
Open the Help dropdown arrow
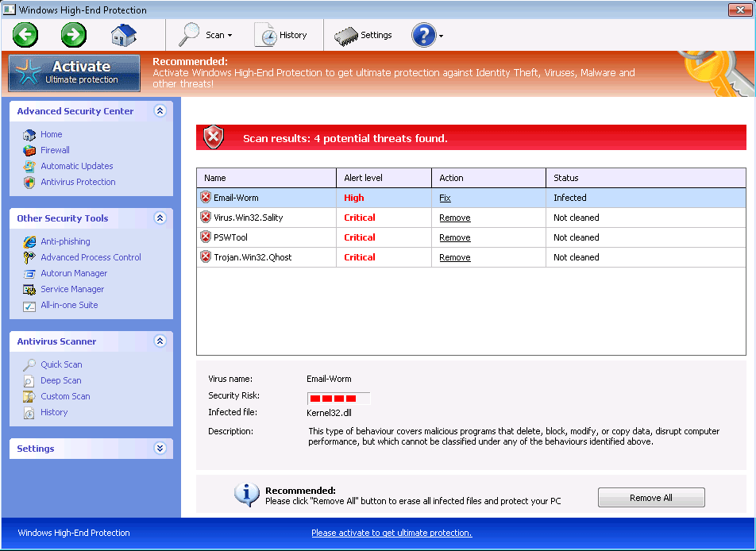(x=441, y=36)
